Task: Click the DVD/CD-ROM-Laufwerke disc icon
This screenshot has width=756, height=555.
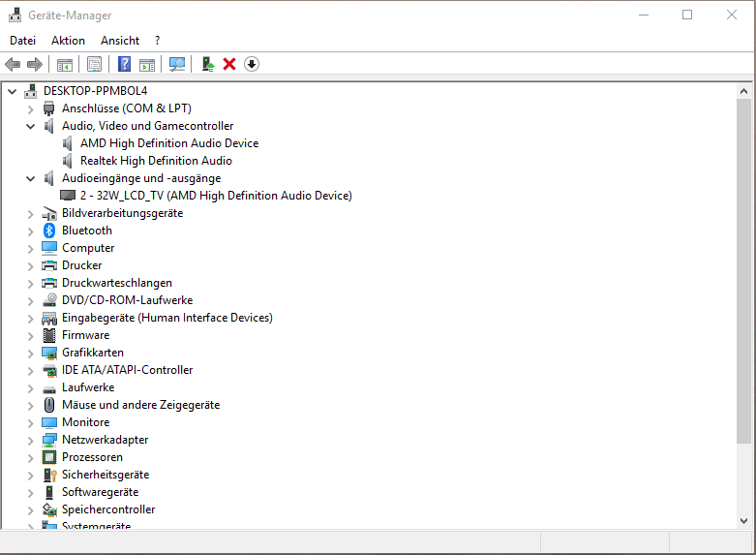Action: click(49, 300)
